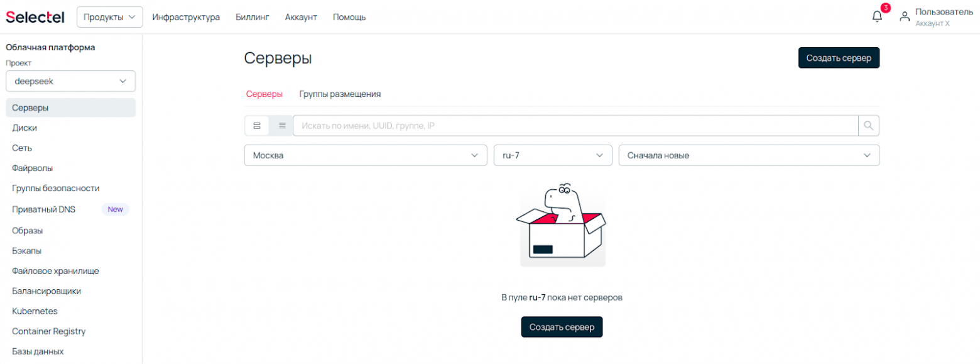Open the Продукты dropdown menu
Viewport: 980px width, 364px height.
110,17
